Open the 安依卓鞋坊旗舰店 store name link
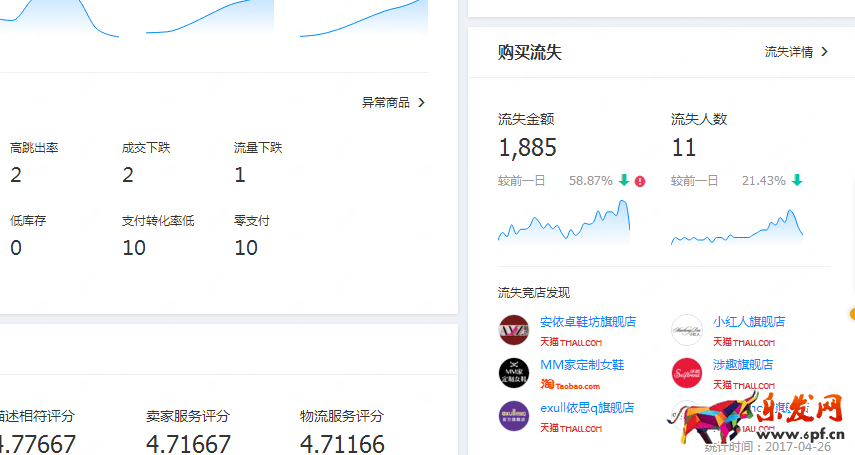Viewport: 855px width, 455px height. [x=587, y=322]
